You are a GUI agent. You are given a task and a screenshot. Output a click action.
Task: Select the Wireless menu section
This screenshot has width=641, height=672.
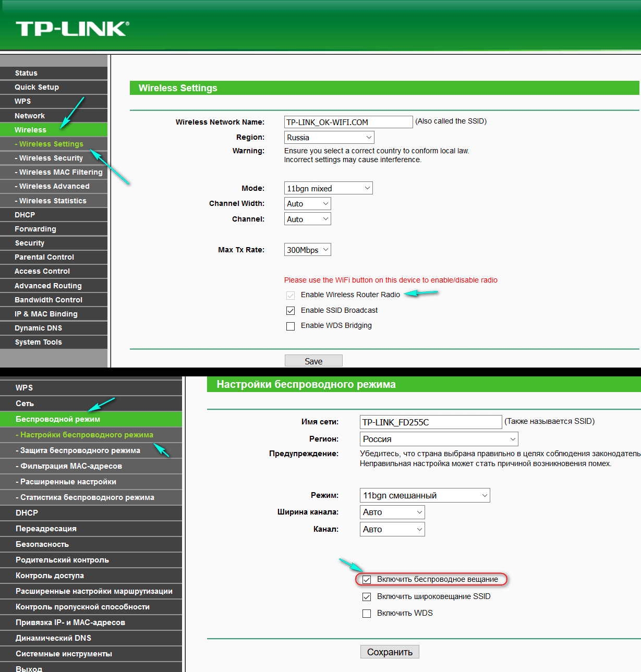click(54, 130)
